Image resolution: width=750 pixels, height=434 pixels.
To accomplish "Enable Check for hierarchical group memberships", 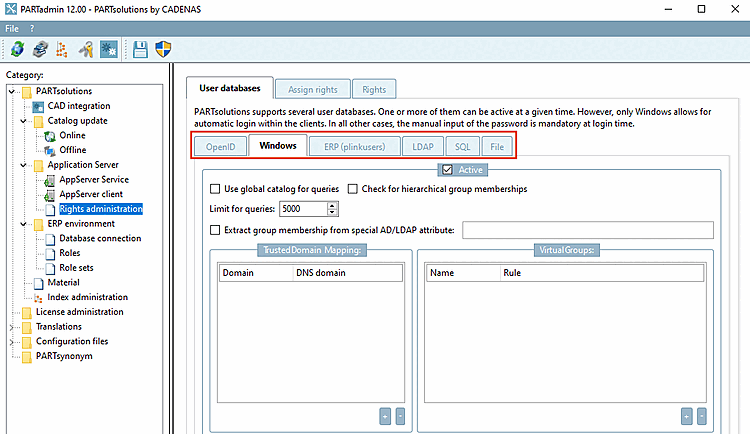I will (353, 189).
